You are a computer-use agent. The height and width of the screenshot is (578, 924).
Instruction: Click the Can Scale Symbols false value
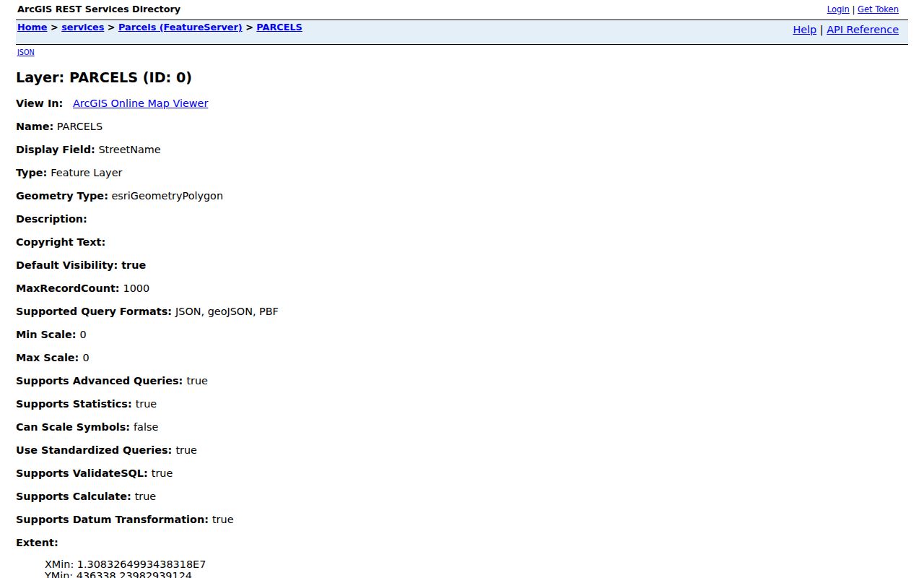[146, 427]
